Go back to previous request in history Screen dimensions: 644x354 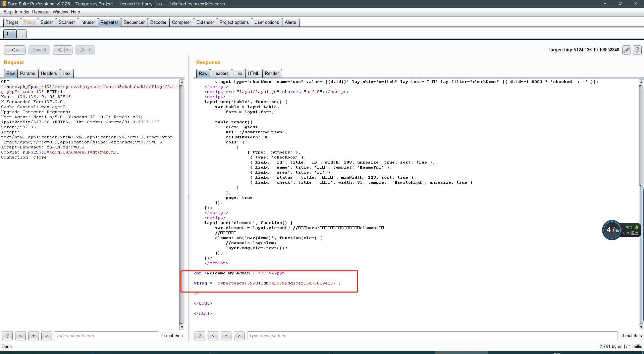(x=60, y=50)
